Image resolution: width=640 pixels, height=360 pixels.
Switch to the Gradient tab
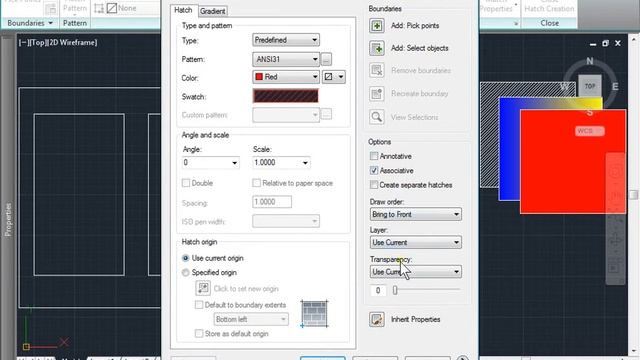tap(213, 11)
